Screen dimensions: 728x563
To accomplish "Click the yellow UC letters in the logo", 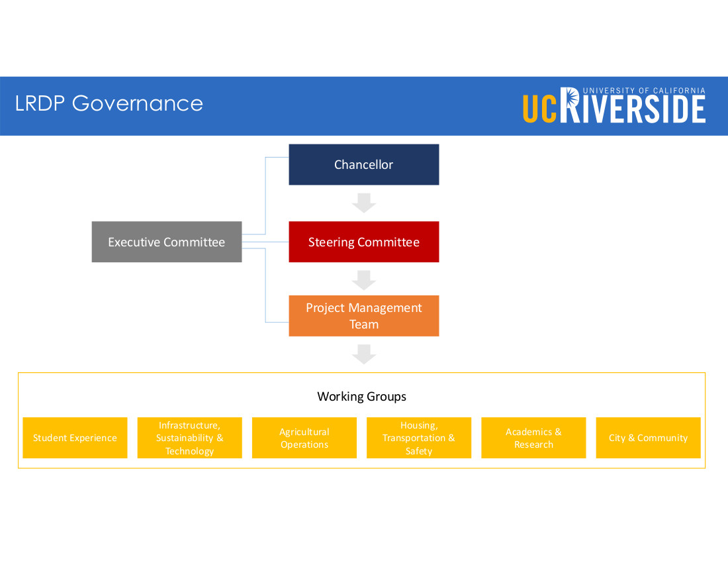I will pyautogui.click(x=540, y=109).
